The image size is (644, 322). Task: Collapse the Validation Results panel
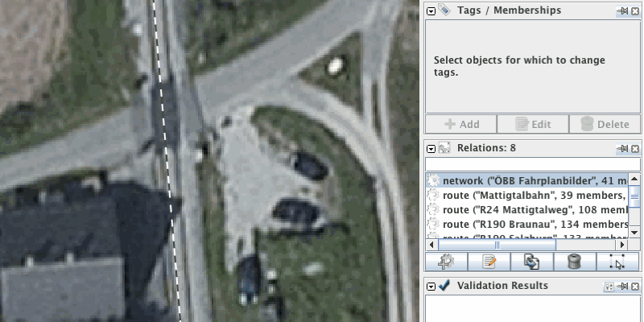click(x=431, y=287)
